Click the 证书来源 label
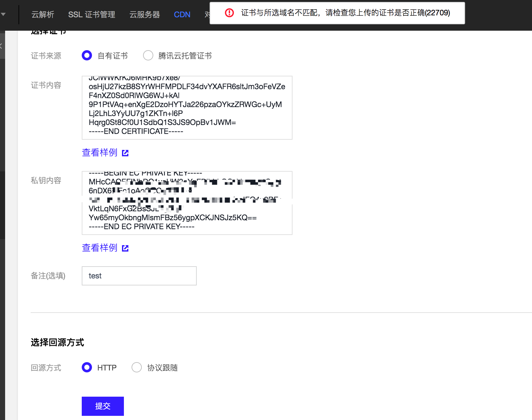The height and width of the screenshot is (420, 532). click(46, 56)
